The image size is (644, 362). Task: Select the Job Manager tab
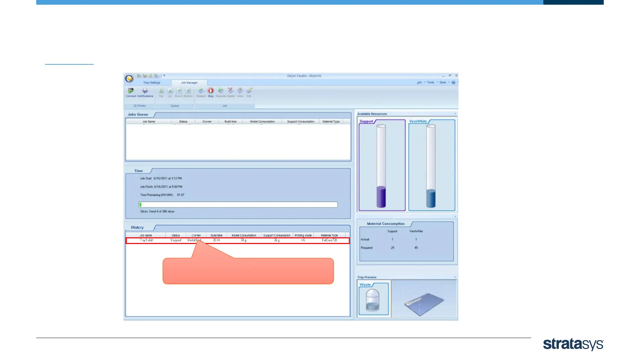click(x=189, y=82)
